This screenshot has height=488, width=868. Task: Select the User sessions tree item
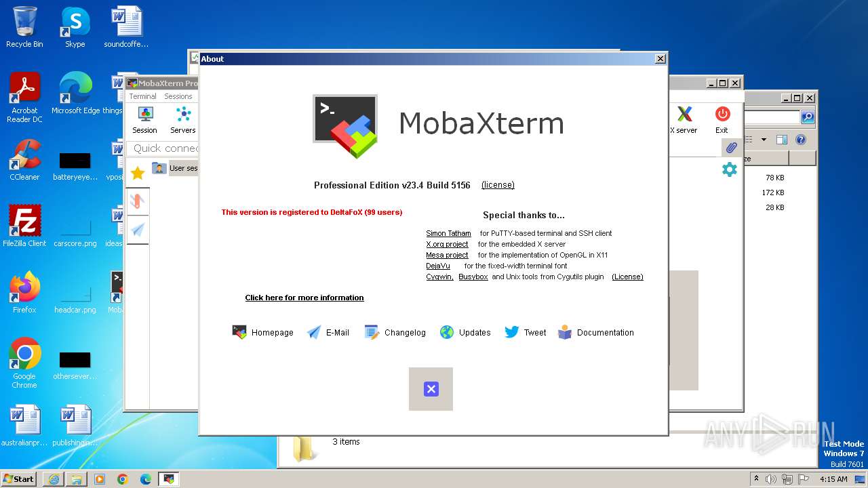click(x=175, y=168)
